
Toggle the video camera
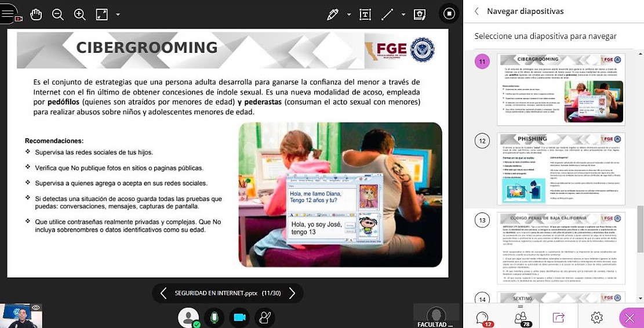click(x=239, y=317)
